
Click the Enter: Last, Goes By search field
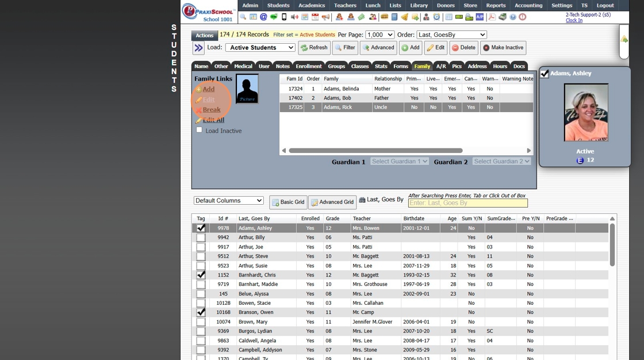click(x=468, y=203)
